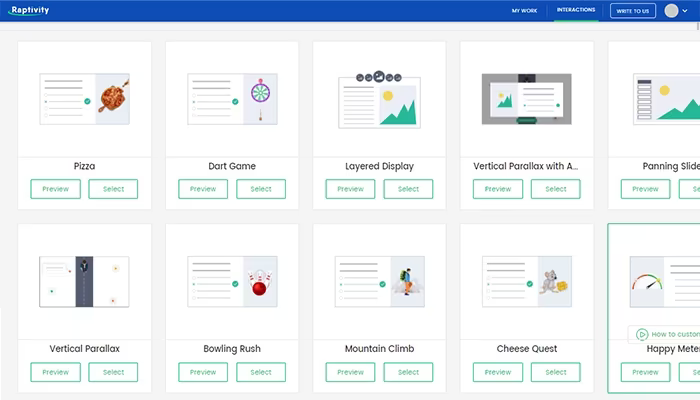Preview the Happy Meter interaction
This screenshot has width=700, height=400.
click(645, 372)
